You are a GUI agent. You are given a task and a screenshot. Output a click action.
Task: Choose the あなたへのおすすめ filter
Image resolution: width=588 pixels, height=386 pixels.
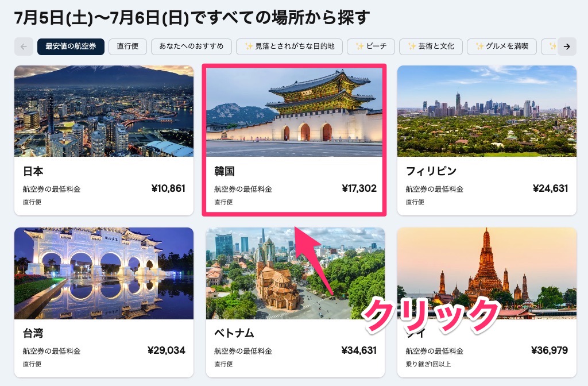(191, 47)
